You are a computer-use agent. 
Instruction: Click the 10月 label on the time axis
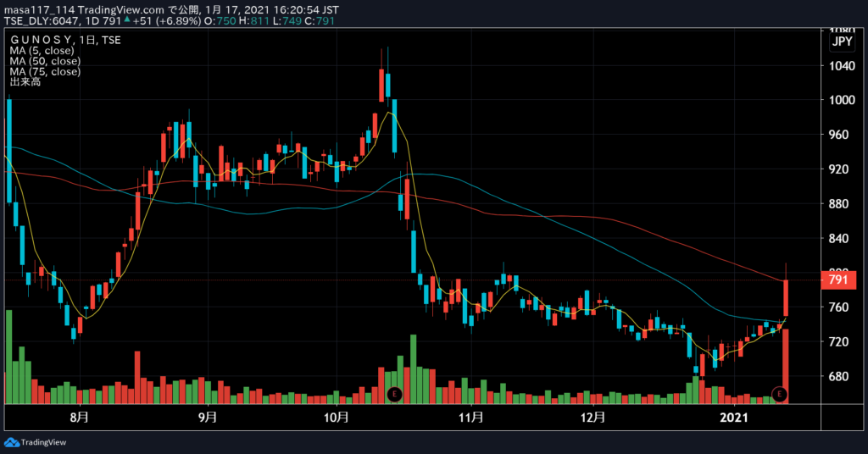coord(336,417)
